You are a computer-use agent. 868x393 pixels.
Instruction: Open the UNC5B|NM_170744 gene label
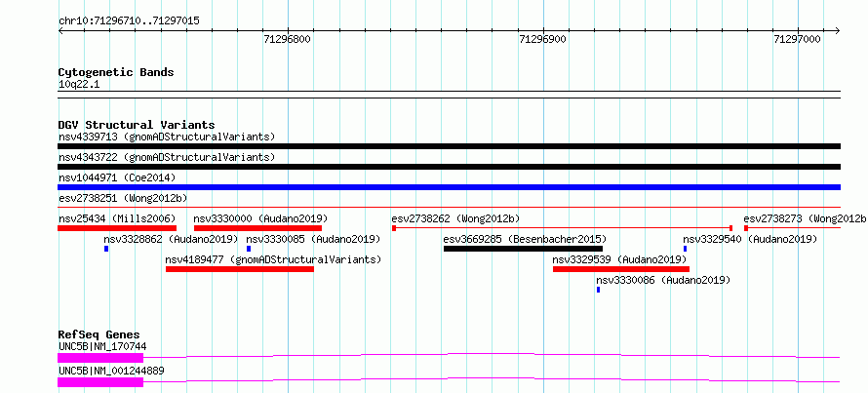coord(102,346)
